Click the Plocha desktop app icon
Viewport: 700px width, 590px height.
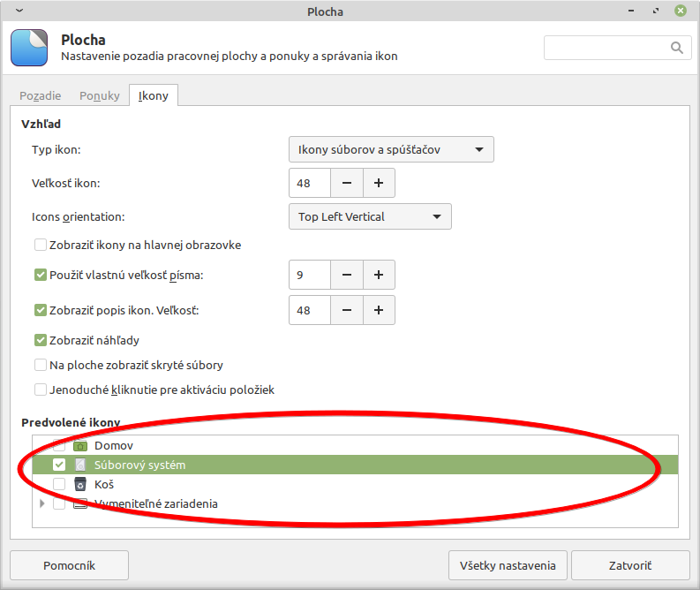tap(29, 48)
